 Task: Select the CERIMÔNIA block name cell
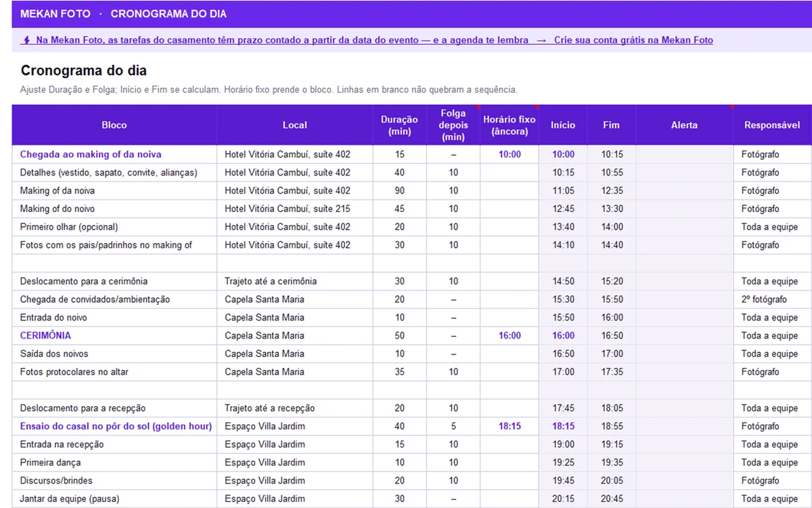click(x=114, y=335)
